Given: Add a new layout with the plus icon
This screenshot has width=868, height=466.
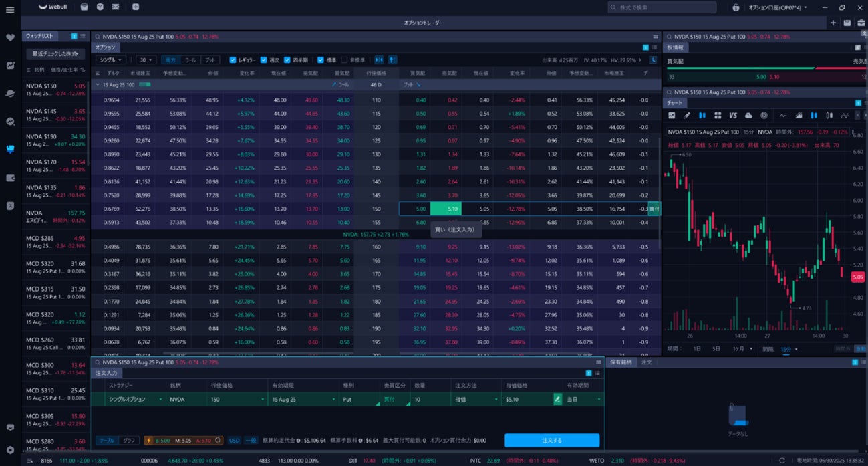Looking at the screenshot, I should [x=833, y=23].
